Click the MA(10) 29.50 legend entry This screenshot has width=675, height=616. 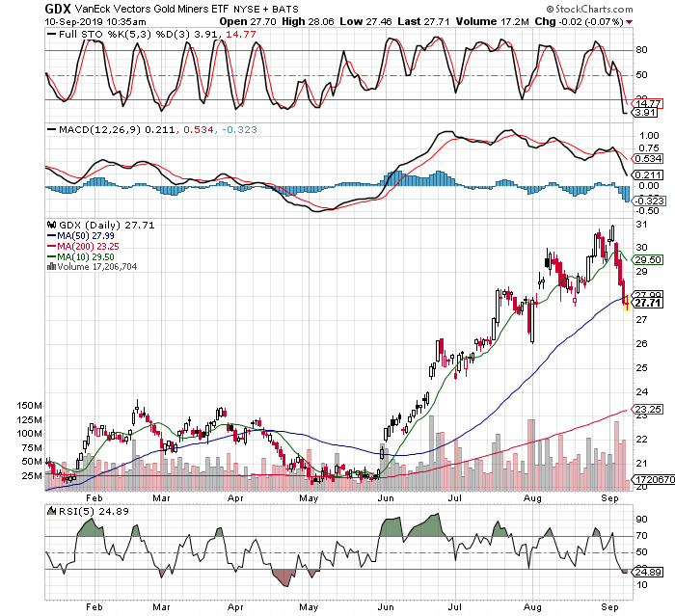[86, 257]
